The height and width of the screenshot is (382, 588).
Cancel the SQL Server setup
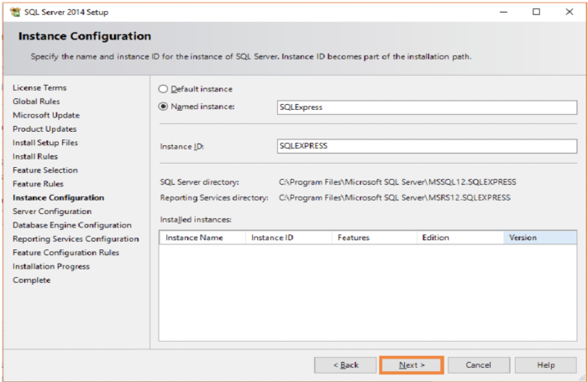[x=479, y=364]
